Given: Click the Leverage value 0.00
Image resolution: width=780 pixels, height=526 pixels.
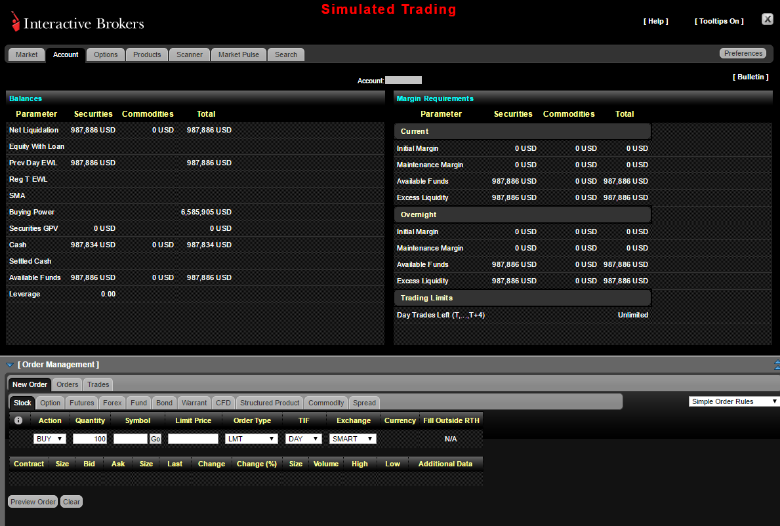Looking at the screenshot, I should pyautogui.click(x=108, y=294).
